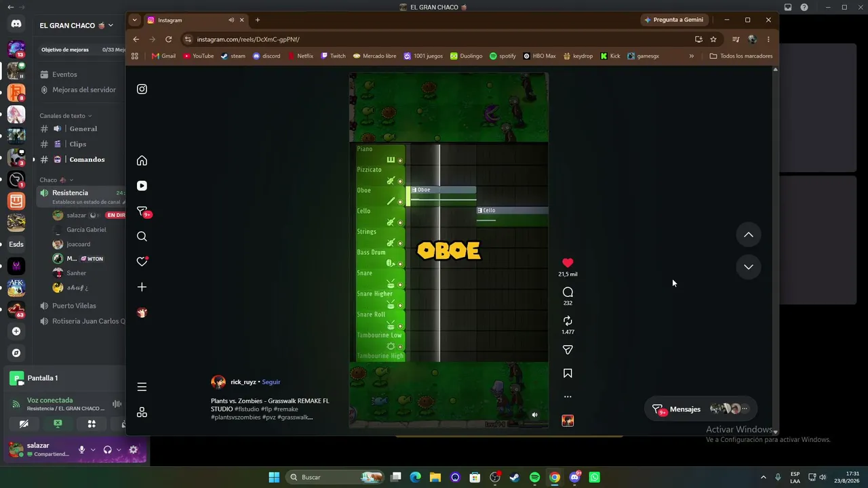Click the reel audio thumbnail
This screenshot has height=488, width=868.
coord(568,421)
